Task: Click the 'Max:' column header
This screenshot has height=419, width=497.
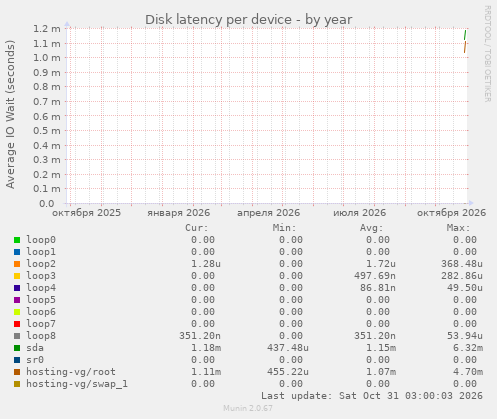Action: tap(458, 228)
